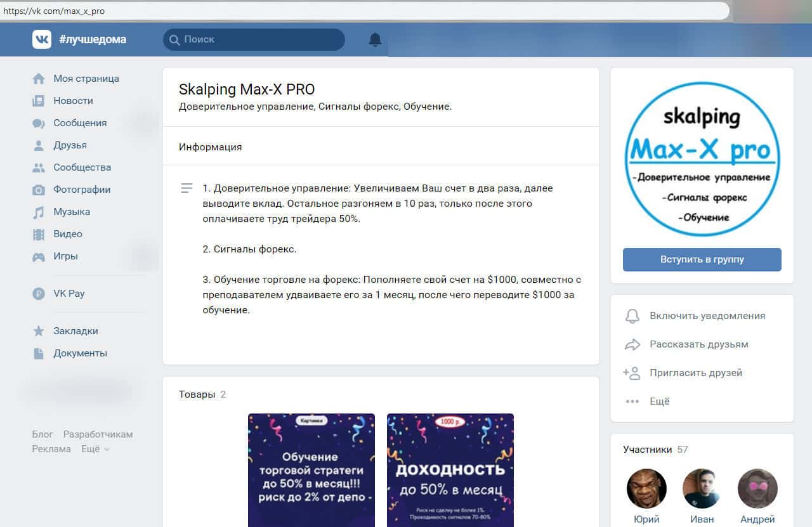Click the Рассказать друзьям link
The width and height of the screenshot is (812, 527).
click(x=698, y=344)
